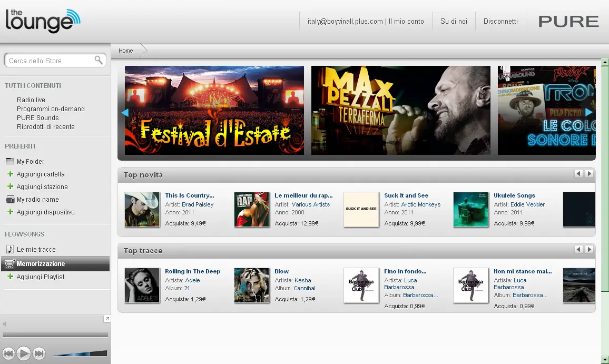Open the Rolling In The Deep track link
609x364 pixels.
pos(193,271)
